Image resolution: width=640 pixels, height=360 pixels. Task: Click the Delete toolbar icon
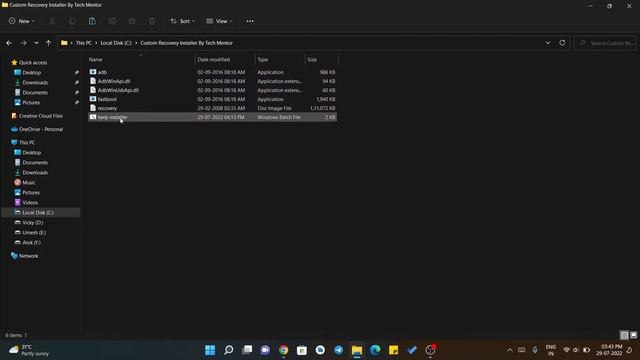click(x=152, y=21)
